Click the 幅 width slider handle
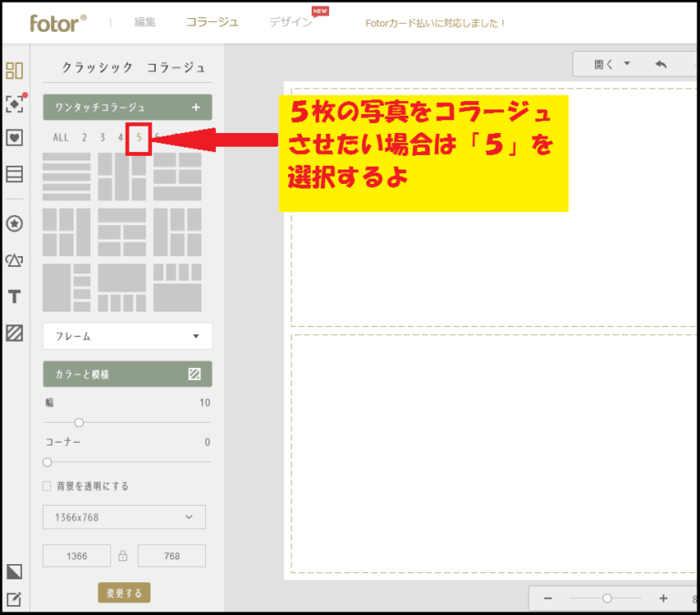 [79, 422]
